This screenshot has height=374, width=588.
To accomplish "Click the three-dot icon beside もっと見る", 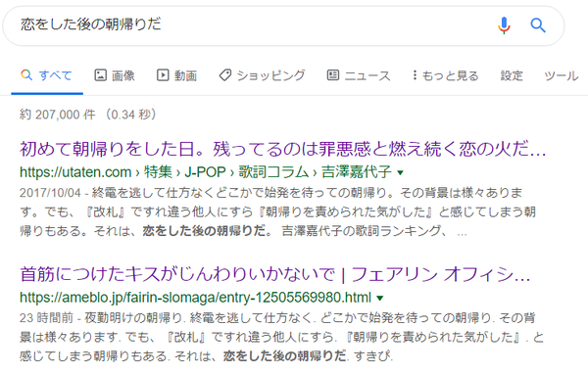I will [415, 75].
